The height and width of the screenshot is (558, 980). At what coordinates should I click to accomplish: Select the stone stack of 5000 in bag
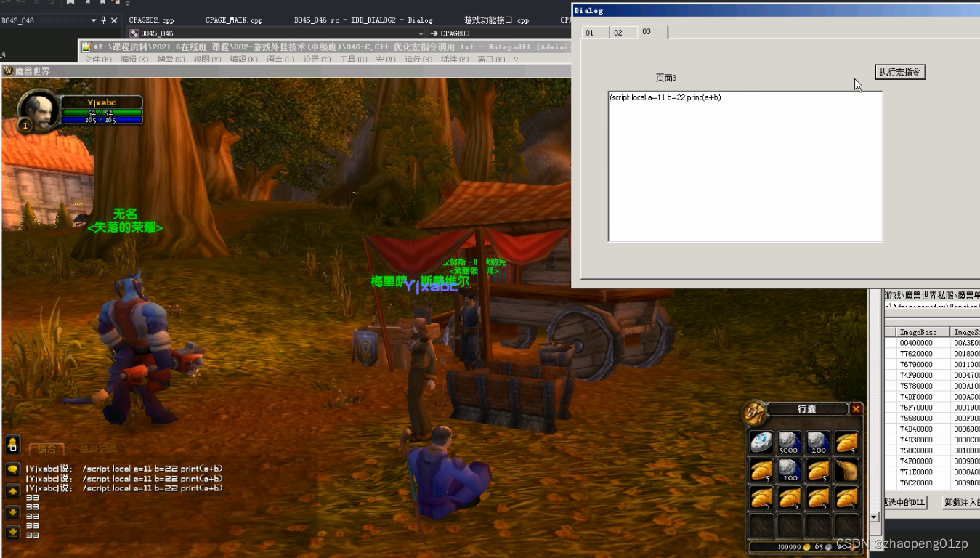pos(789,442)
